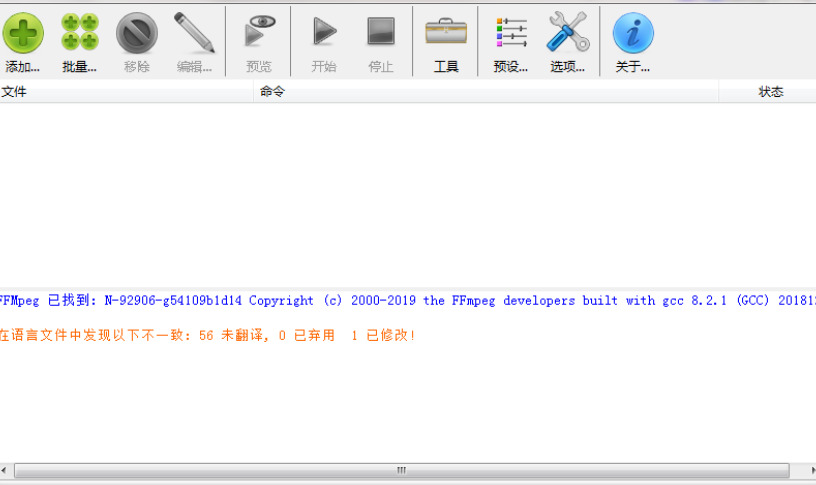Viewport: 816px width, 485px height.
Task: Click the 停止 stop icon
Action: [x=381, y=31]
